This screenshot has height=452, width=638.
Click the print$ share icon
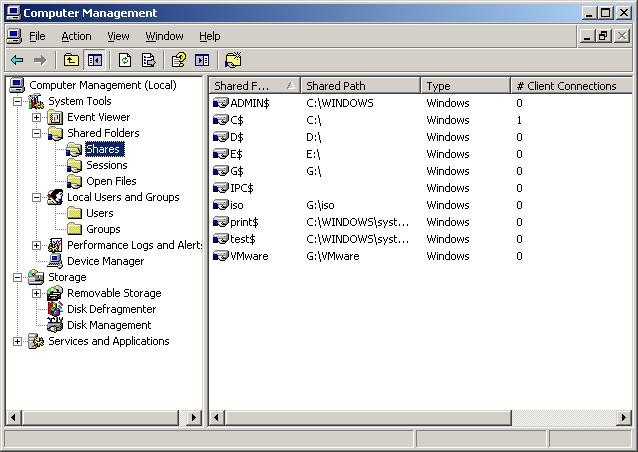221,222
